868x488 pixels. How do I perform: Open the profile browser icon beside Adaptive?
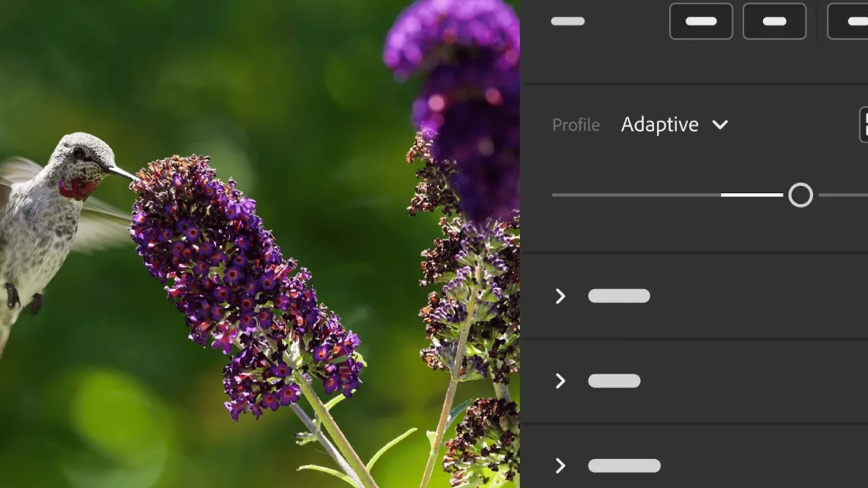click(865, 124)
